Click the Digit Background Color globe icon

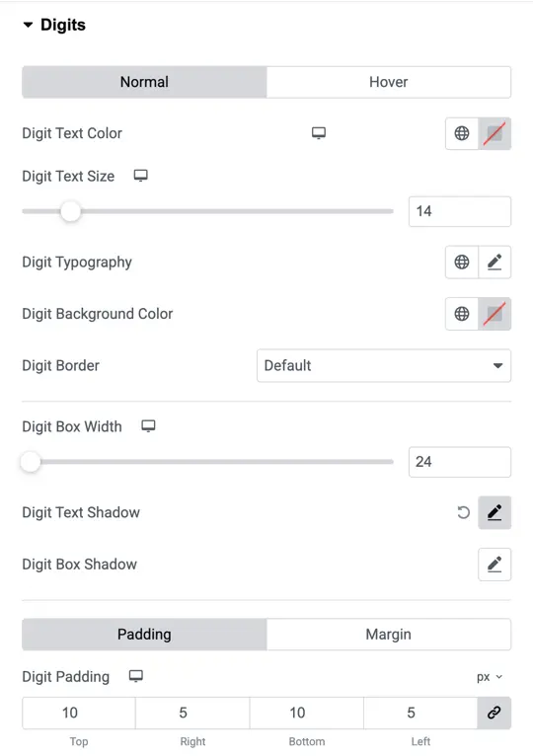462,314
